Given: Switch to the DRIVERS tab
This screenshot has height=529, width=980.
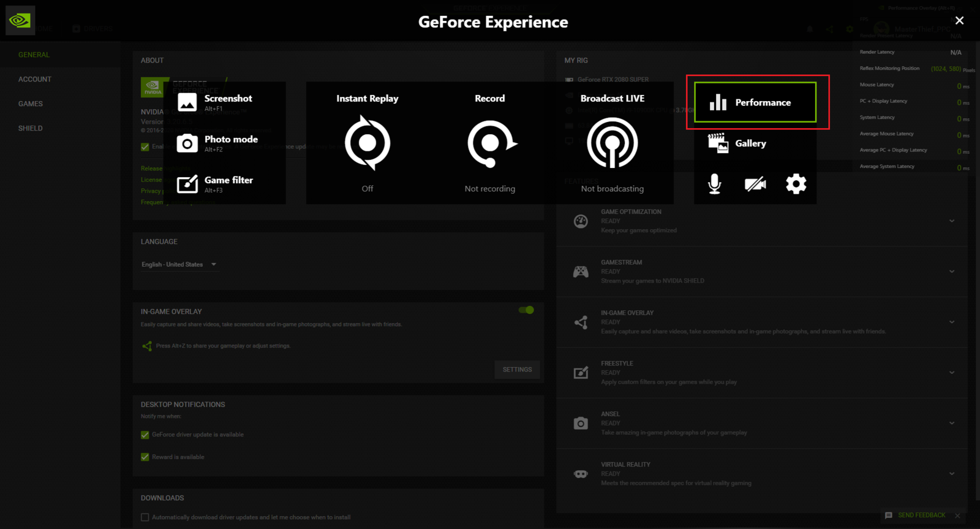Looking at the screenshot, I should pos(92,29).
